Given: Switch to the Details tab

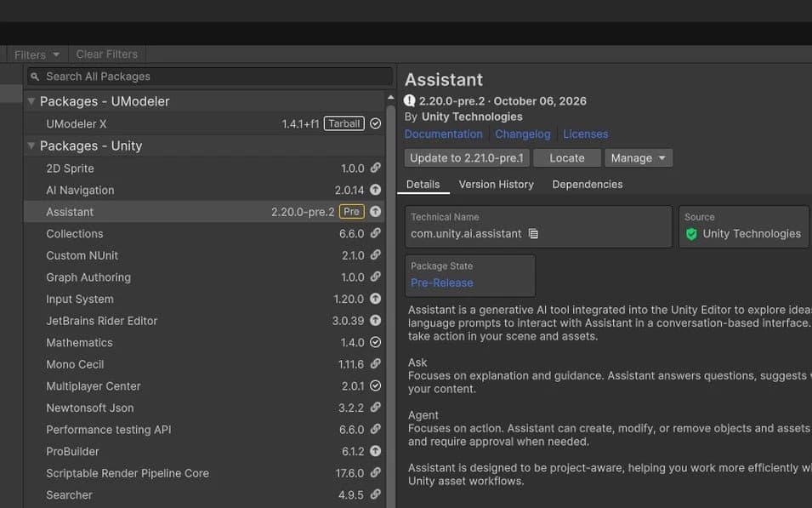Looking at the screenshot, I should pos(423,185).
